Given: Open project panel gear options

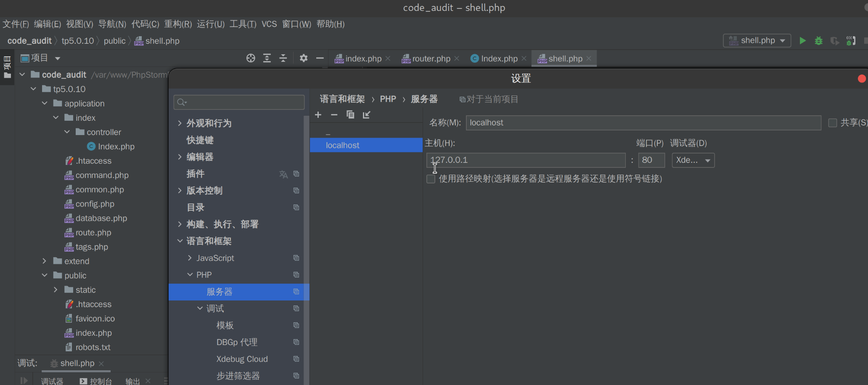Looking at the screenshot, I should pos(304,58).
